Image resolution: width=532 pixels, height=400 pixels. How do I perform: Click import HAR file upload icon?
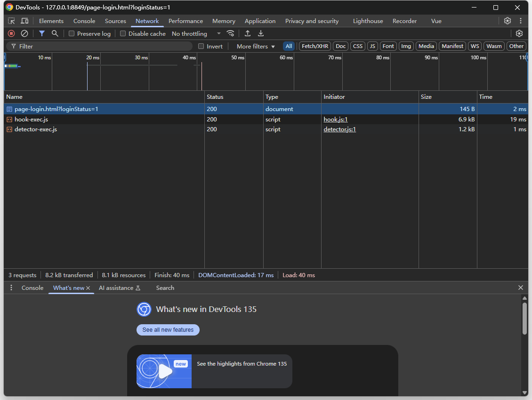coord(248,33)
